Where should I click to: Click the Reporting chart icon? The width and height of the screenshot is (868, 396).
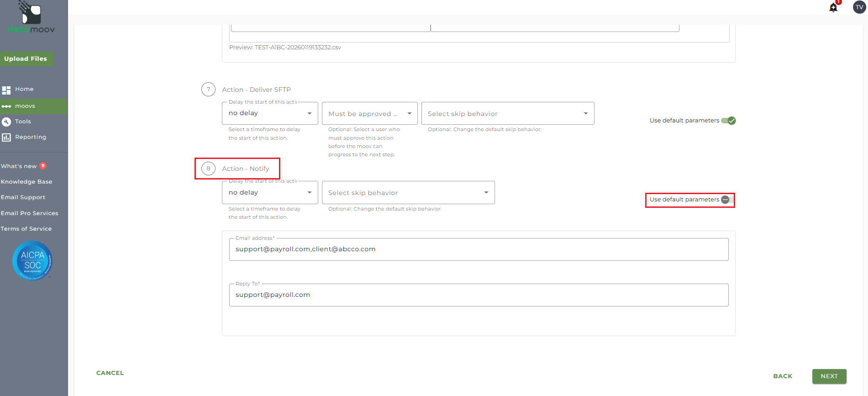tap(6, 137)
